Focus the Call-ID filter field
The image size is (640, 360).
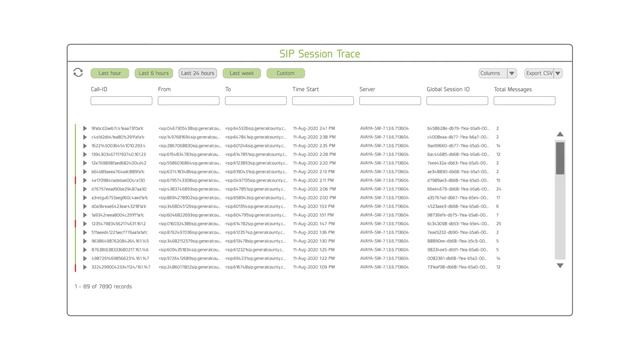coord(121,100)
